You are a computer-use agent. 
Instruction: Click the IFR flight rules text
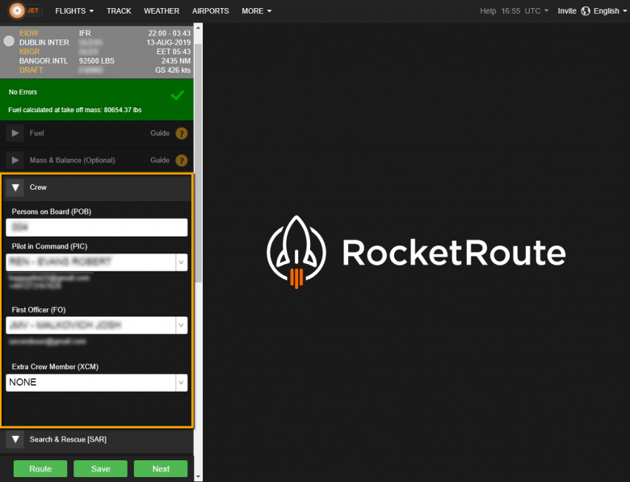pos(84,33)
